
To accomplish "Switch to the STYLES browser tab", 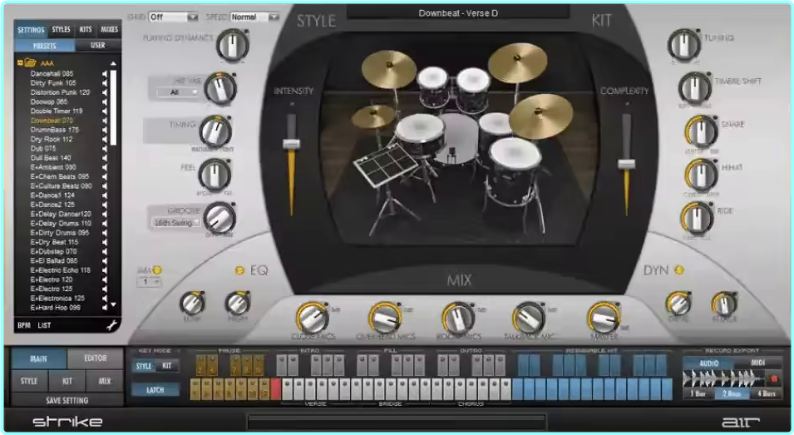I will click(x=61, y=30).
